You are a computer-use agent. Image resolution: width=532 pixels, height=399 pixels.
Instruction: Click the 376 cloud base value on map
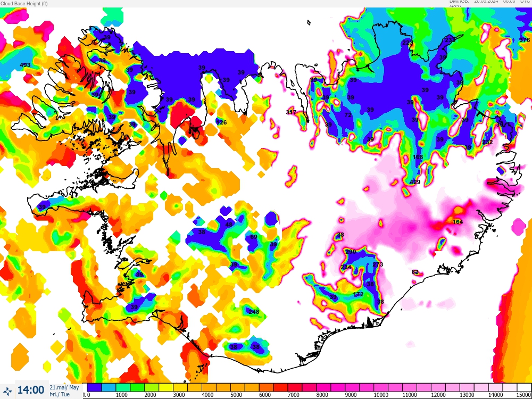525,40
